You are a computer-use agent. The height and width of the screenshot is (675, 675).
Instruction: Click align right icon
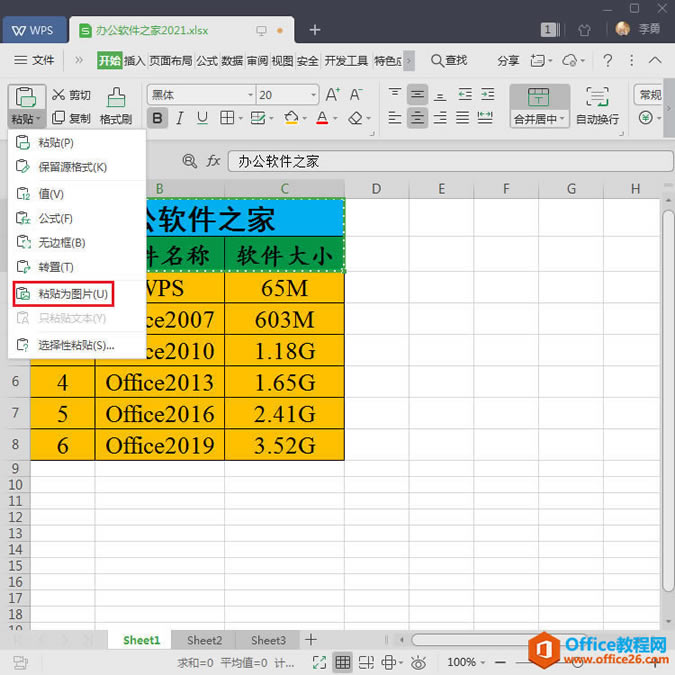click(x=440, y=118)
